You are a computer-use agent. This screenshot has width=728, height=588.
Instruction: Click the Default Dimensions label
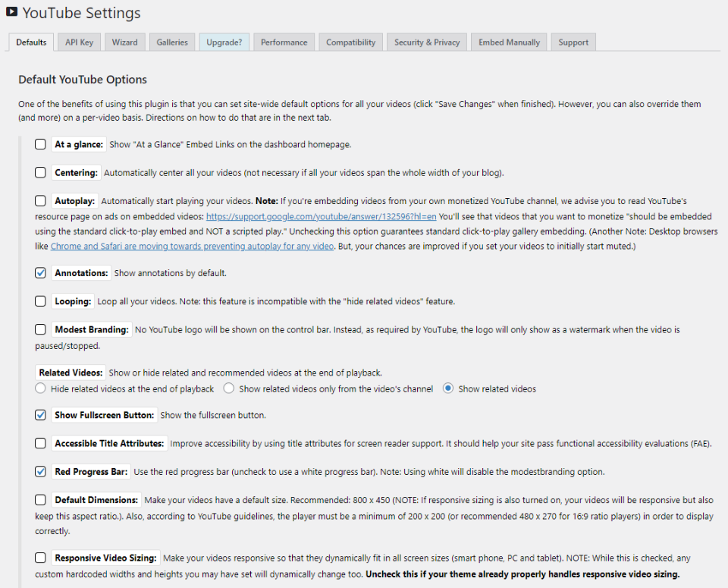96,500
